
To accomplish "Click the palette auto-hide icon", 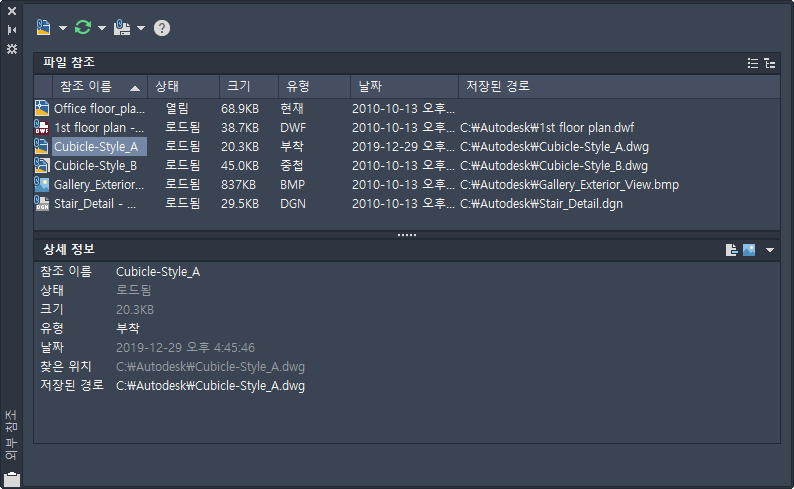I will pyautogui.click(x=12, y=29).
